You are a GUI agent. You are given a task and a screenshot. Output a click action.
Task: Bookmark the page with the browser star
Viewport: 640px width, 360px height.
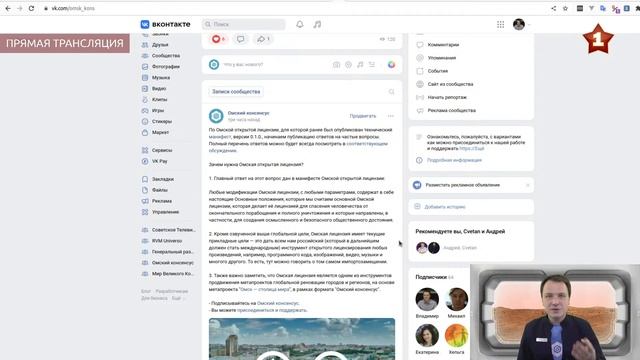(565, 8)
